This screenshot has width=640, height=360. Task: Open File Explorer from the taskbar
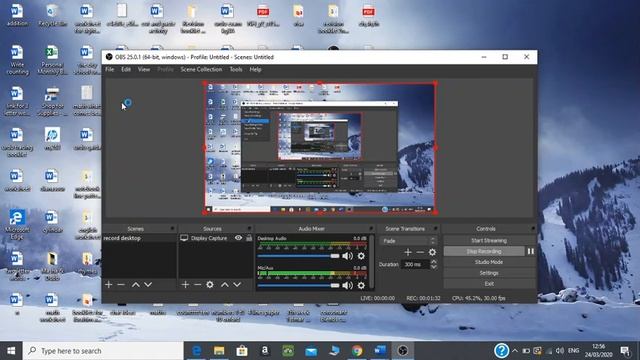219,351
